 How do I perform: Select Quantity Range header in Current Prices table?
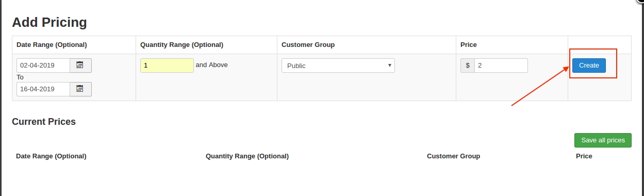[x=247, y=156]
